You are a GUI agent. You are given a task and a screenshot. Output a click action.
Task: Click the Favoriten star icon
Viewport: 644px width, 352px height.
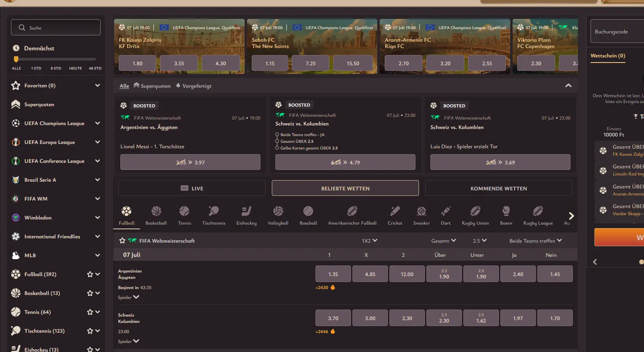[x=16, y=85]
